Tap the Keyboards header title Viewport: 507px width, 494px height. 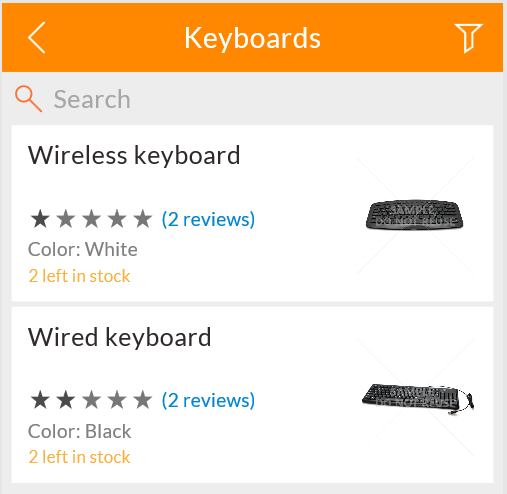252,38
